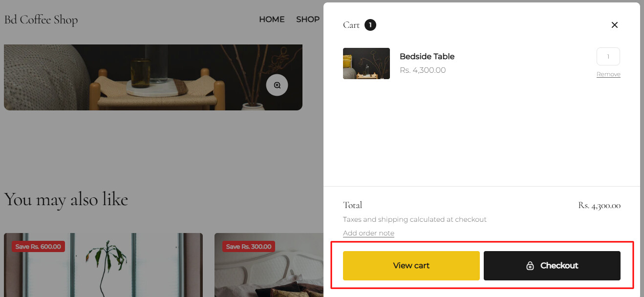The height and width of the screenshot is (297, 644).
Task: Click the cart item count badge
Action: (370, 25)
